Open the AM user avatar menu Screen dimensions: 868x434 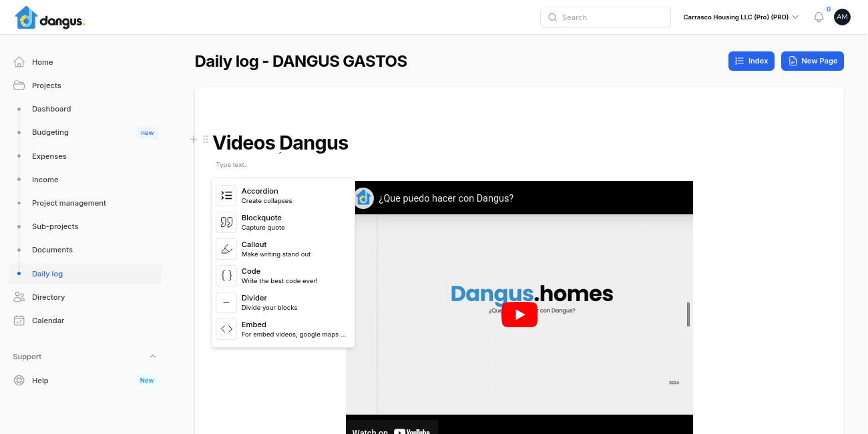842,17
